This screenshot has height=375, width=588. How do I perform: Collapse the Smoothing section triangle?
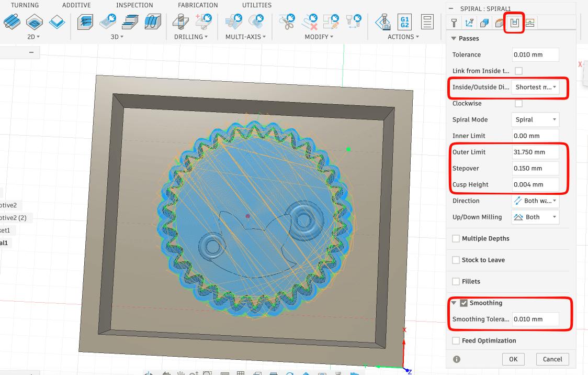tap(454, 303)
